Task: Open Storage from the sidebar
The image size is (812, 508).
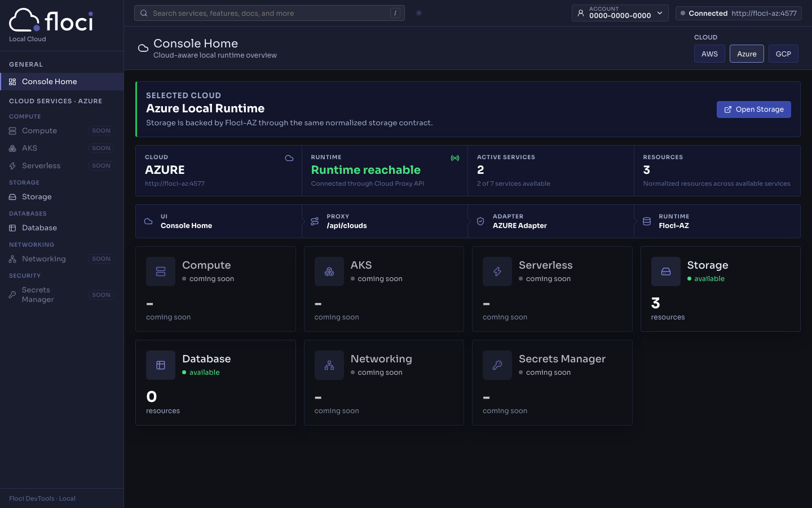Action: pos(62,196)
